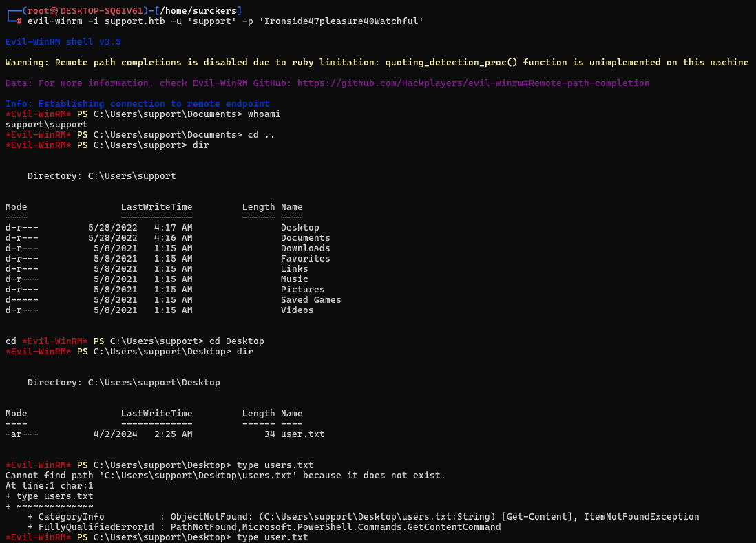756x543 pixels.
Task: Click the 'Documents' directory entry
Action: pyautogui.click(x=305, y=238)
